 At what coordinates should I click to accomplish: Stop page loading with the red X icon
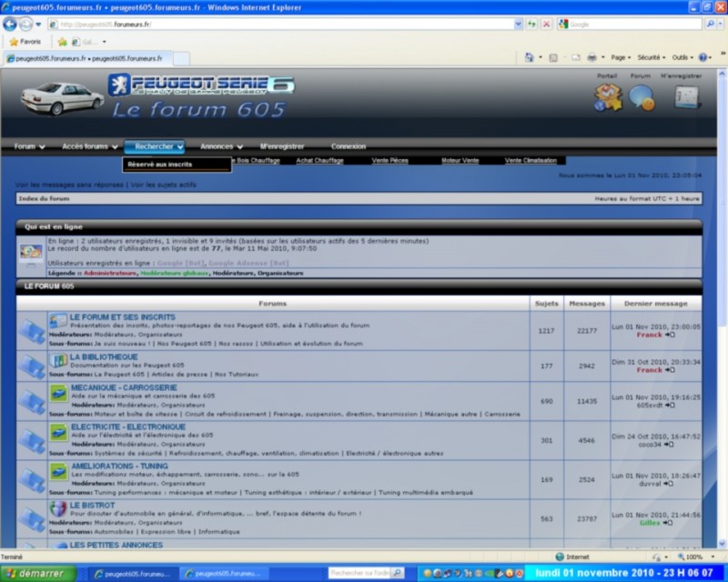coord(547,25)
